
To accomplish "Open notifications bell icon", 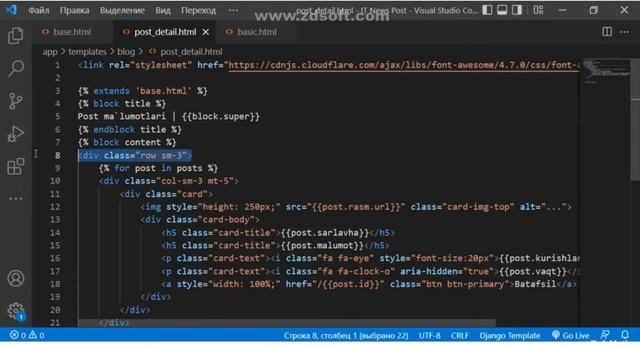I will pos(624,336).
